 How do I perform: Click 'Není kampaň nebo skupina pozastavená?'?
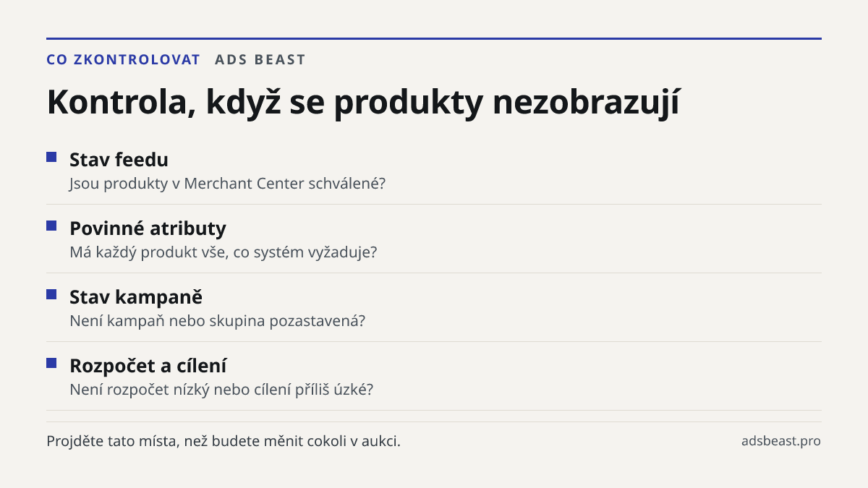coord(217,321)
